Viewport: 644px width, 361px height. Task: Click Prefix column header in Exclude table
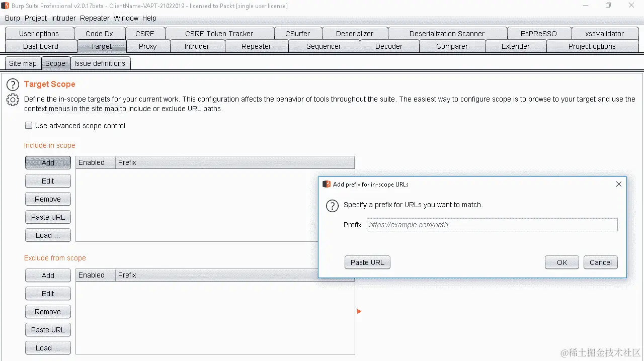pyautogui.click(x=217, y=275)
